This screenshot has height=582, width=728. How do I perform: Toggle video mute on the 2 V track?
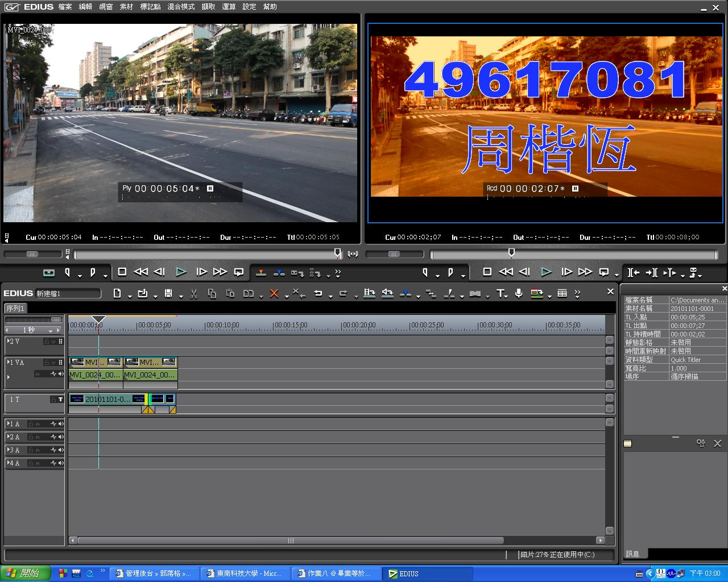point(61,342)
